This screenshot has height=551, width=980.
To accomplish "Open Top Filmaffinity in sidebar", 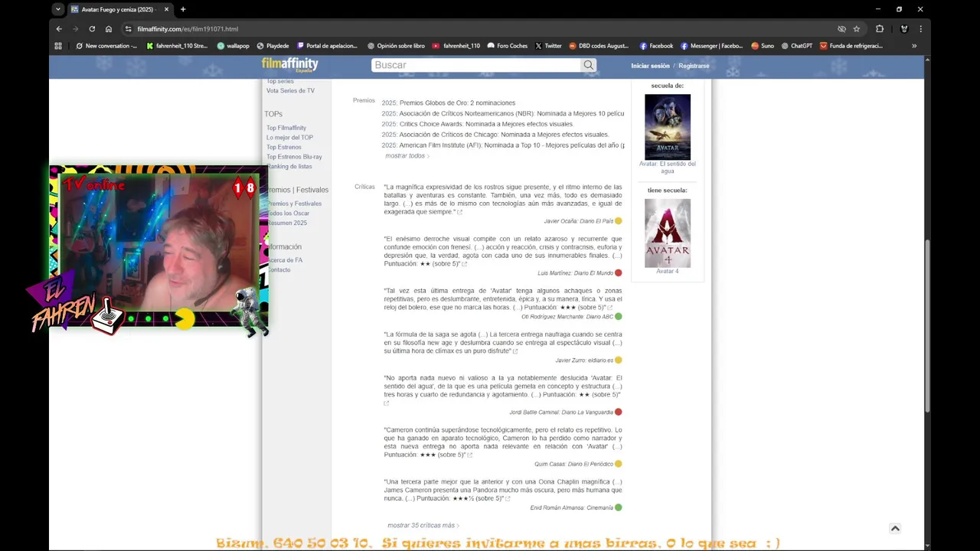I will (286, 128).
